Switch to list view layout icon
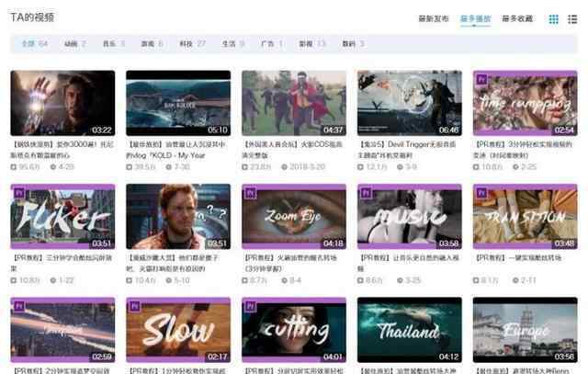The height and width of the screenshot is (374, 588). [572, 19]
